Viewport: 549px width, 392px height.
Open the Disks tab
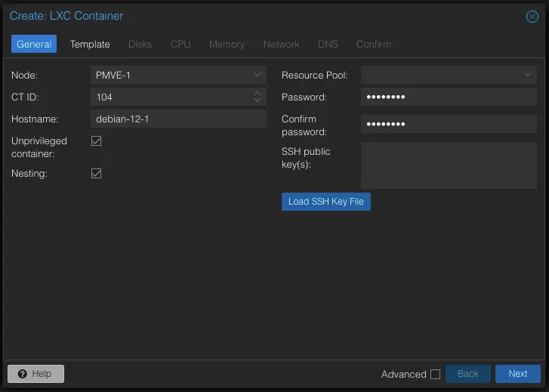point(140,44)
